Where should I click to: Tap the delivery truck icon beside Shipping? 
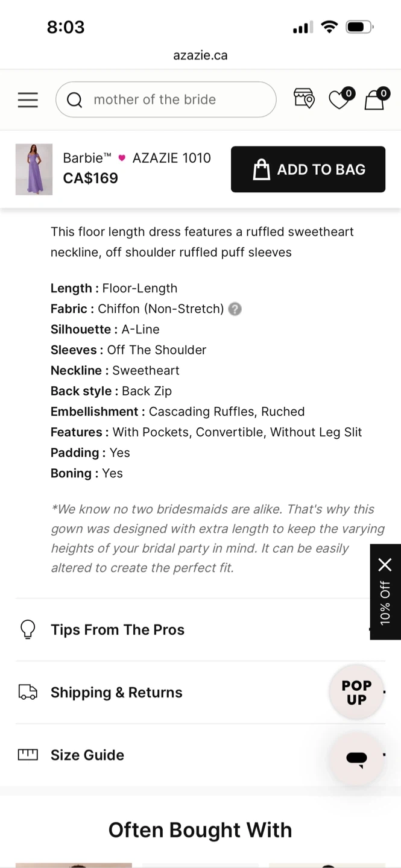[x=28, y=693]
